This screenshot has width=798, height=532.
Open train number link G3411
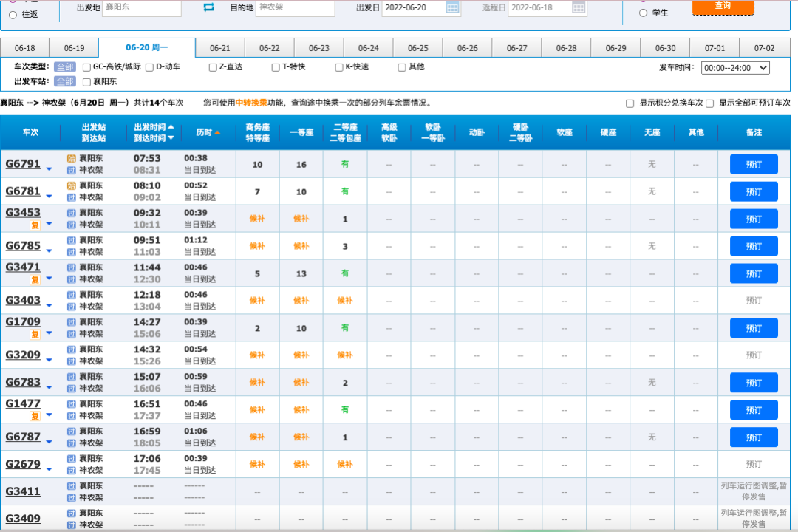click(23, 491)
